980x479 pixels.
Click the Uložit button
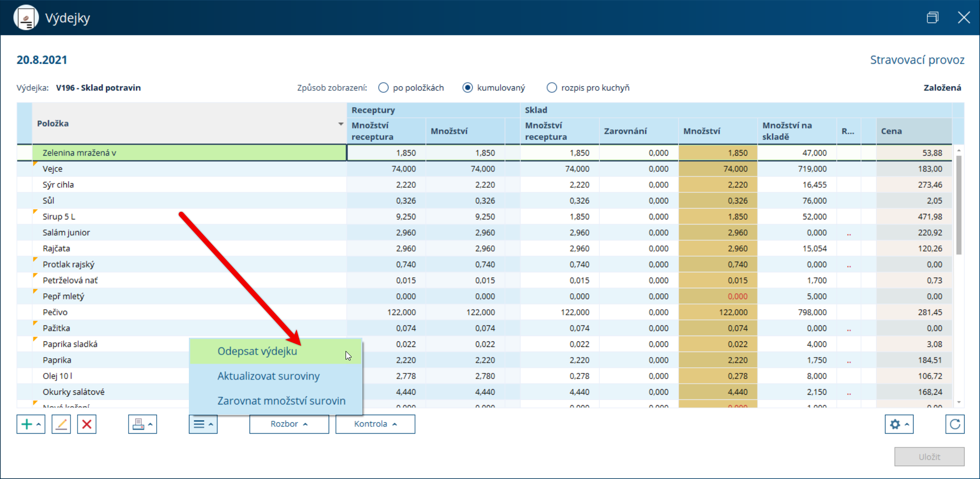[x=929, y=457]
